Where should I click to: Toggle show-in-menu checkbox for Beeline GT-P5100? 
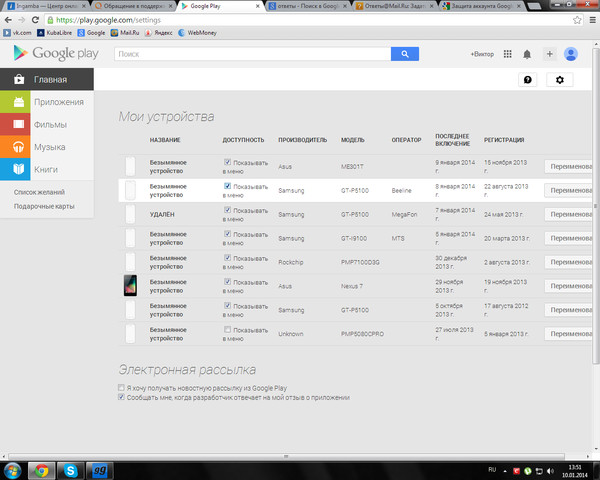click(x=227, y=186)
